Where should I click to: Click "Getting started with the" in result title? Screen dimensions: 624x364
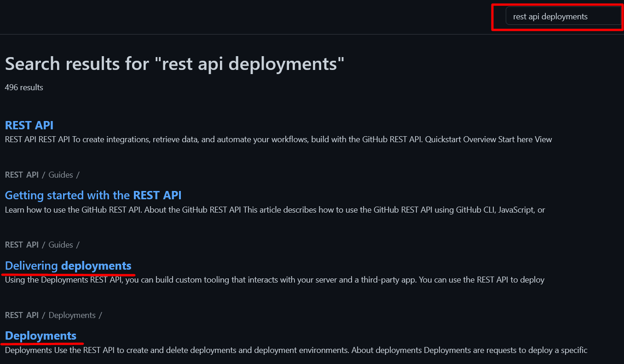[x=67, y=195]
